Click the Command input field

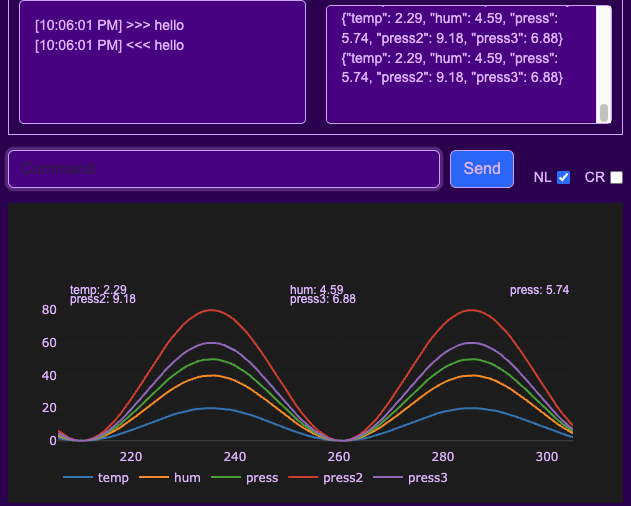tap(224, 169)
